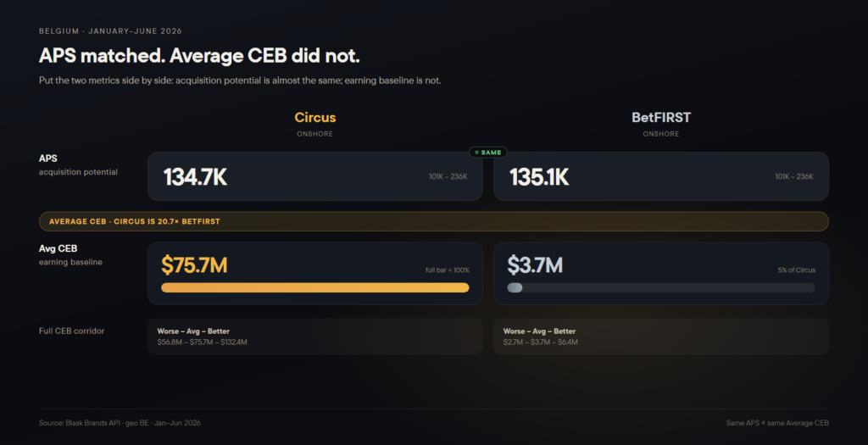The image size is (868, 445).
Task: Click the '5% of Circus' label
Action: click(797, 270)
